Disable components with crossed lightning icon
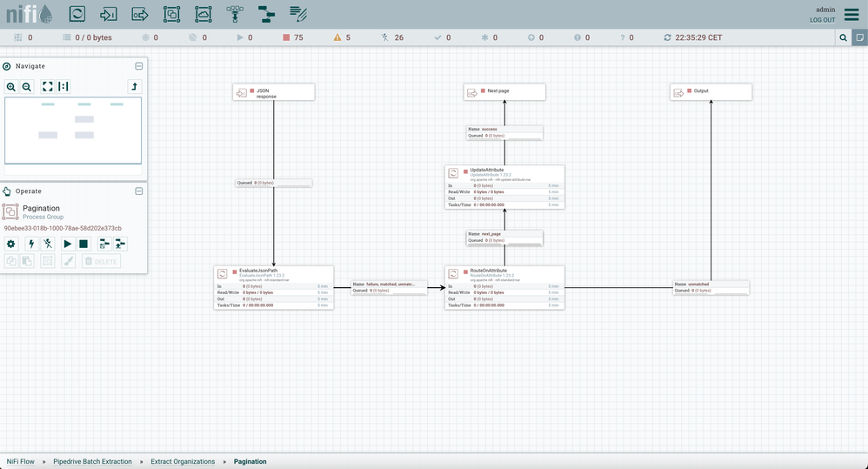Screen dimensions: 868x469 click(x=48, y=245)
